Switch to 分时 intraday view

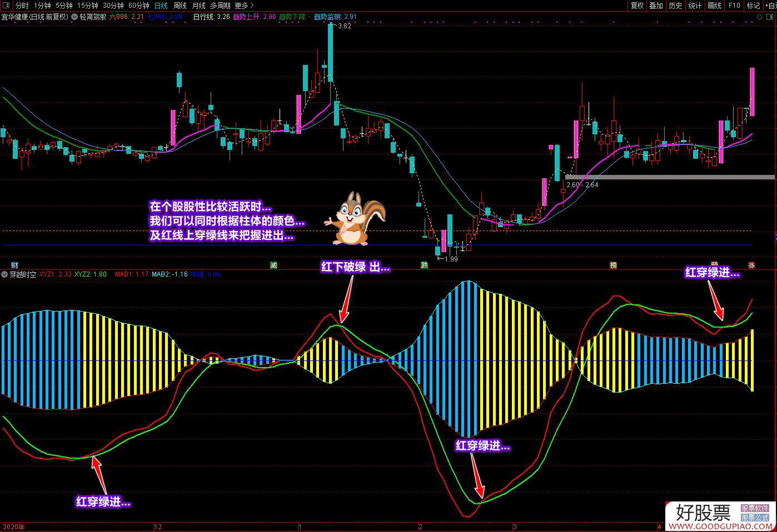click(22, 6)
